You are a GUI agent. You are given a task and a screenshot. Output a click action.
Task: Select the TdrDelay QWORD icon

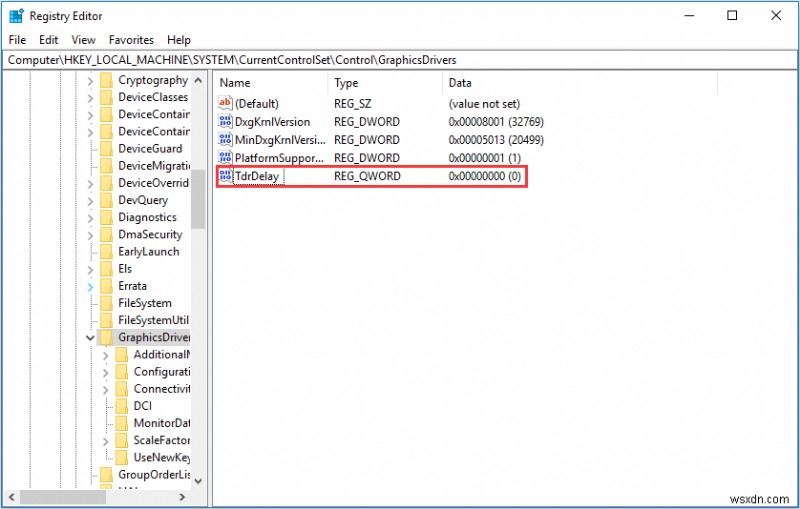tap(225, 175)
